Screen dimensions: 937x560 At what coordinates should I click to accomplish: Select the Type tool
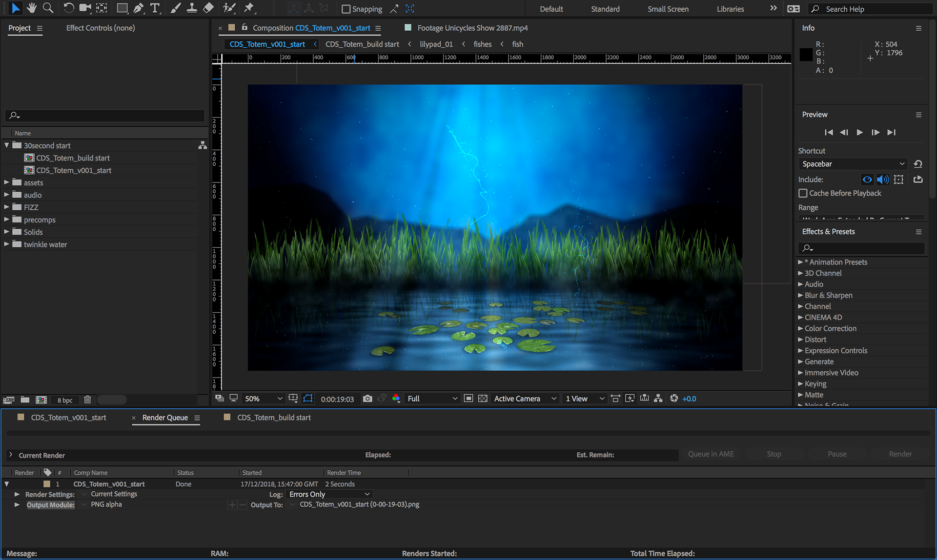[155, 8]
